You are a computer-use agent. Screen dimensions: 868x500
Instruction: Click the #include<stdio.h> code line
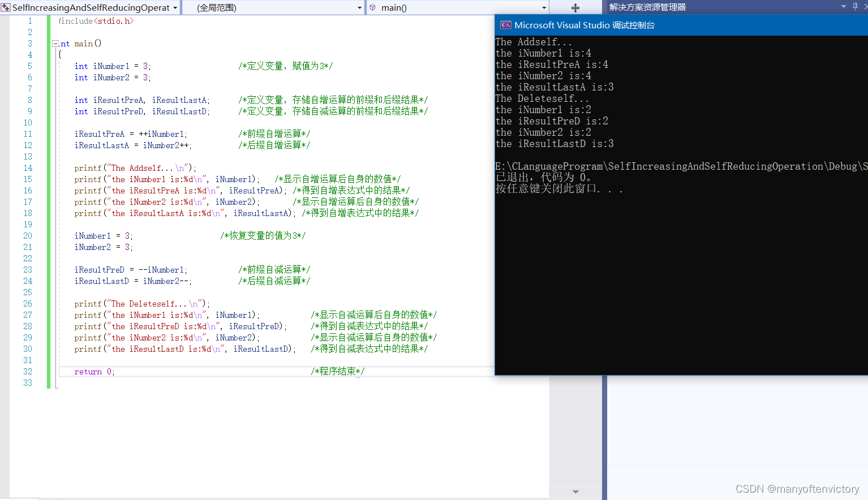(x=96, y=21)
